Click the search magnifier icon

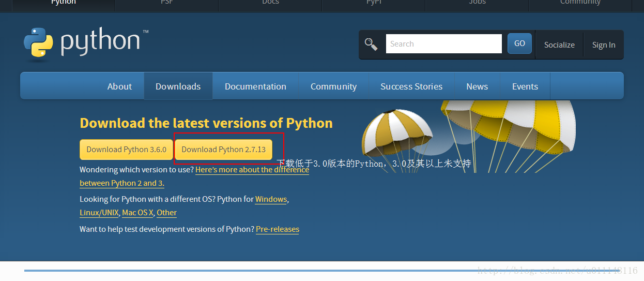(371, 44)
